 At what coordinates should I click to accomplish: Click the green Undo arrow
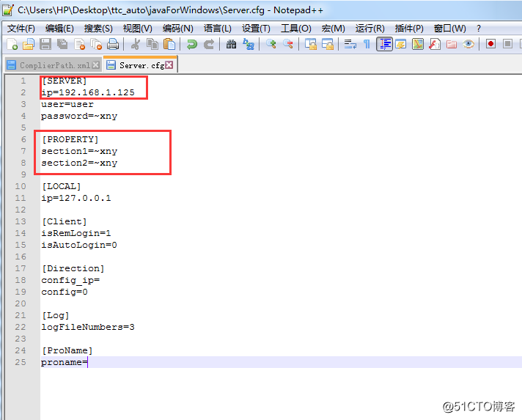192,44
